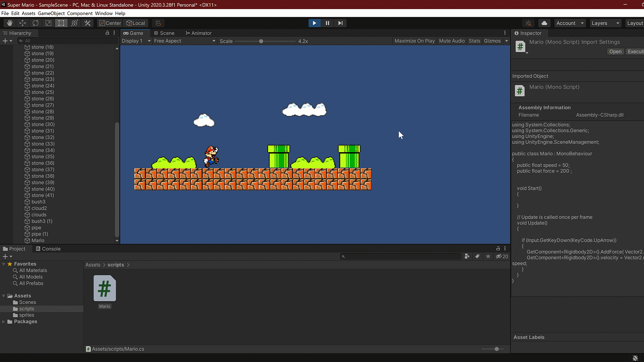Select the Move tool
The image size is (644, 362).
(x=22, y=23)
